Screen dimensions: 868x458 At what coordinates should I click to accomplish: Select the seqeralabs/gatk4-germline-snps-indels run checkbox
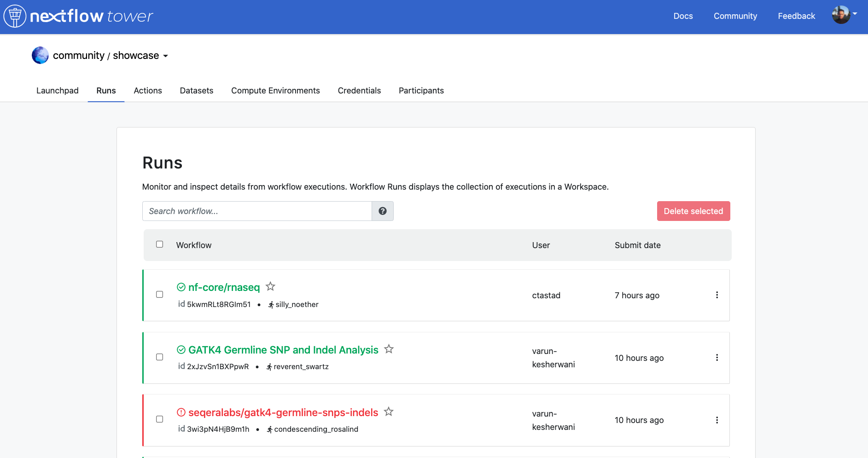pos(159,419)
